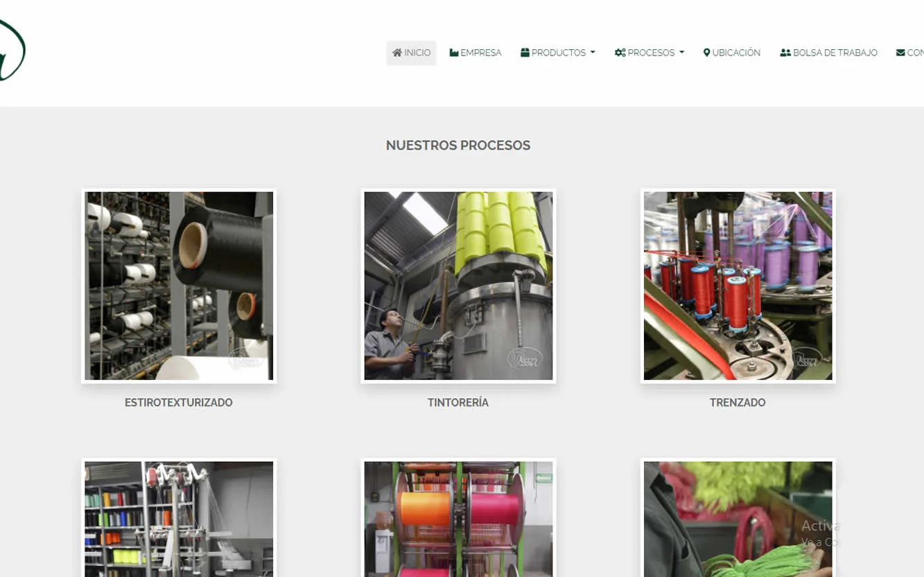Open the UBICACIÓN menu item
Image resolution: width=924 pixels, height=577 pixels.
[735, 53]
